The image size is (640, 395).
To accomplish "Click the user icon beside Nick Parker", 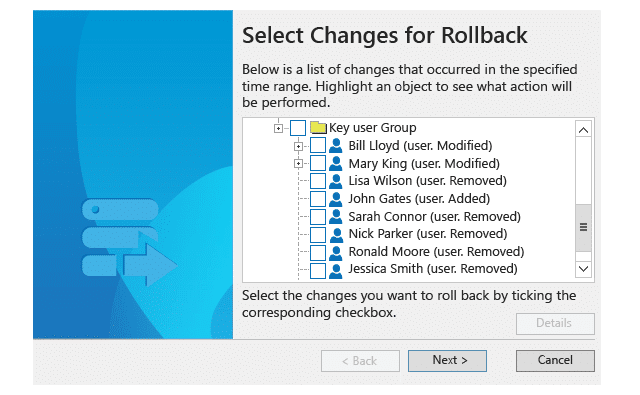I will [x=336, y=234].
